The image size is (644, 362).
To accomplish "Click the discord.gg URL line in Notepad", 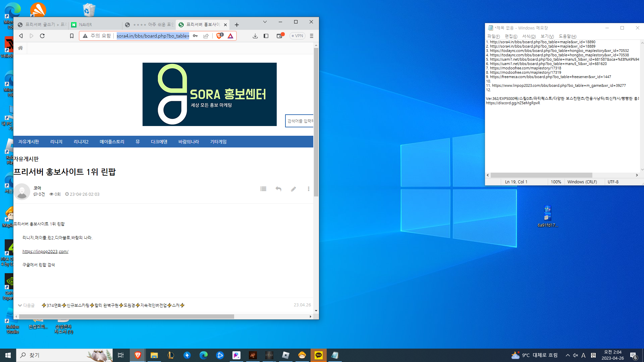I will click(x=513, y=103).
